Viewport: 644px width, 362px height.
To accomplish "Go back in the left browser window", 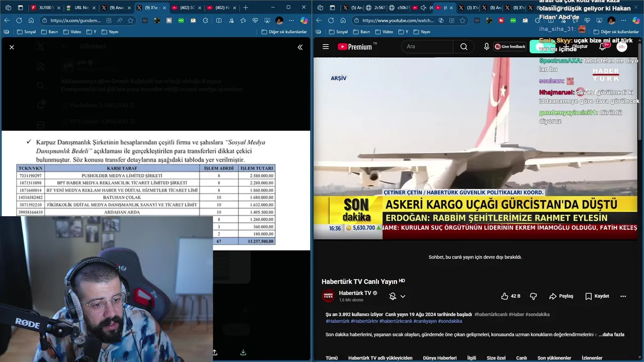I will pyautogui.click(x=7, y=20).
